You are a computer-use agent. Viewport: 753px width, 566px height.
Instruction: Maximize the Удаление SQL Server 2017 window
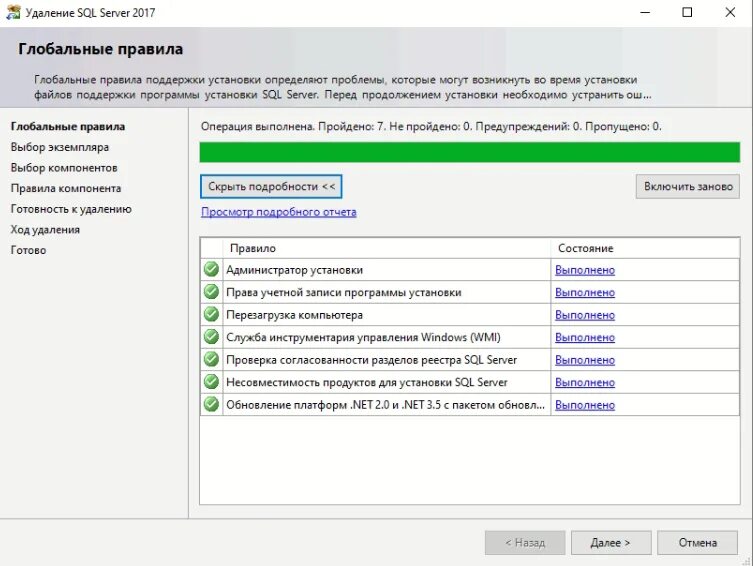(687, 12)
